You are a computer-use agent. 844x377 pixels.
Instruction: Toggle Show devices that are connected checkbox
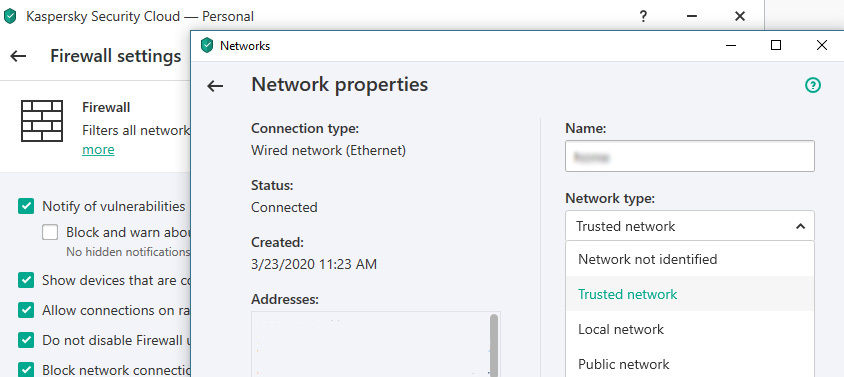pyautogui.click(x=26, y=280)
